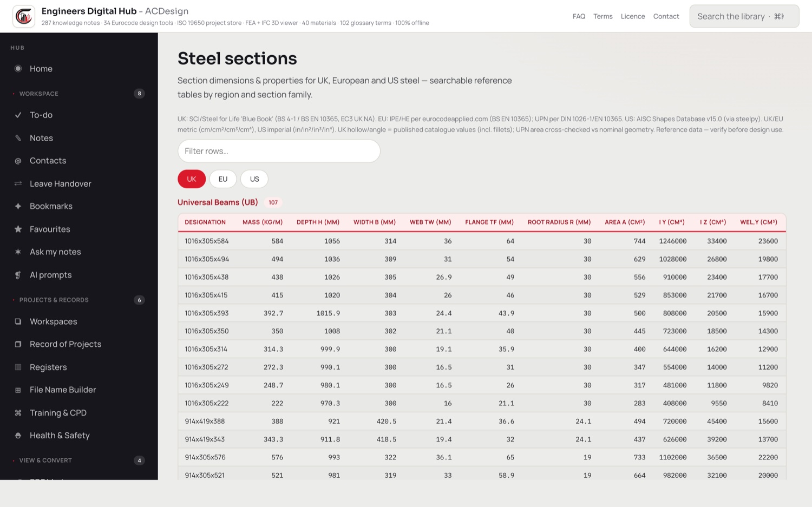Viewport: 812px width, 507px height.
Task: Sort by Width B (mm) column header
Action: pos(375,222)
